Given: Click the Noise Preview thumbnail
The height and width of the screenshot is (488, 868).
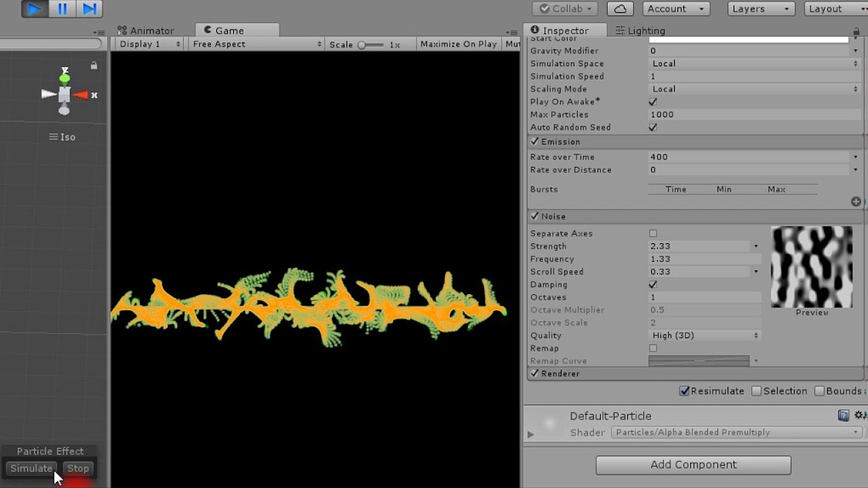Looking at the screenshot, I should pyautogui.click(x=811, y=266).
